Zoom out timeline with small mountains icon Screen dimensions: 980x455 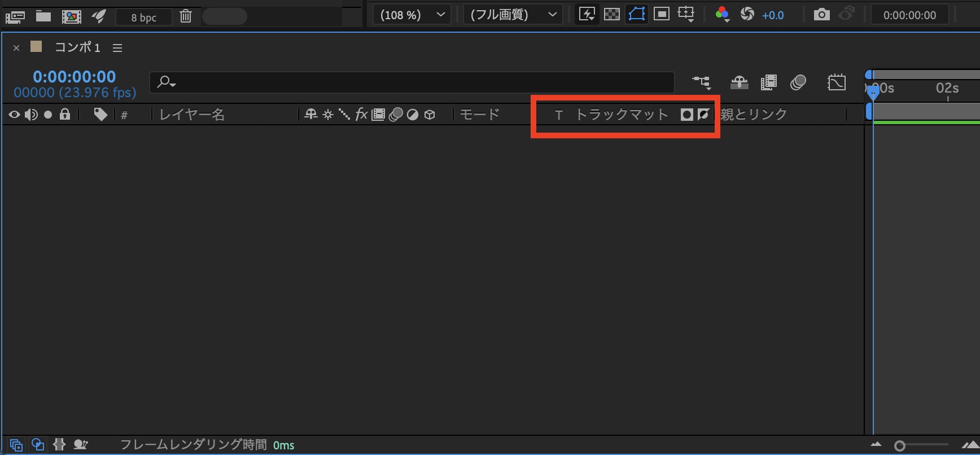[x=876, y=445]
